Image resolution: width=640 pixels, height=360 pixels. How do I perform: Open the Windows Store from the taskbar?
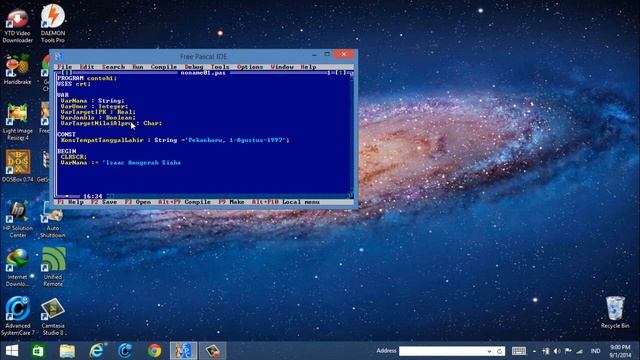click(38, 351)
